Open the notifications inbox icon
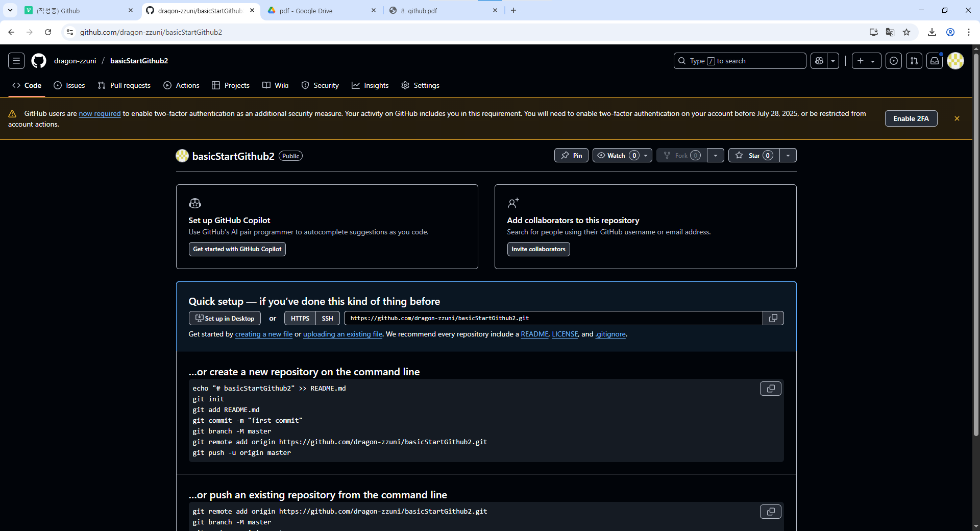Screen dimensions: 980x531 click(x=935, y=61)
